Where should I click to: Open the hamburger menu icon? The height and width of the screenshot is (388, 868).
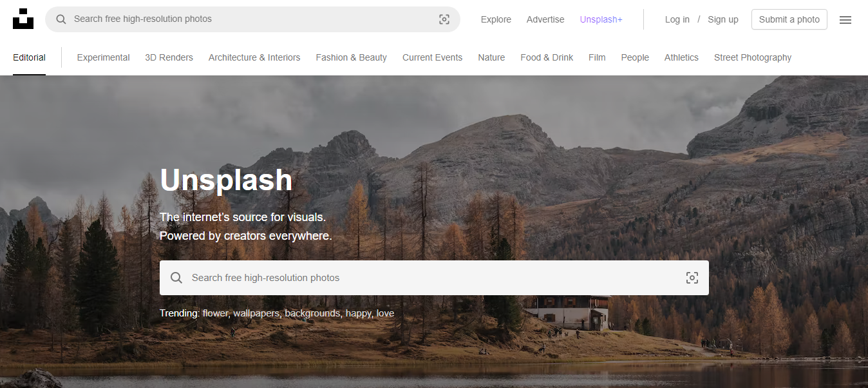(x=845, y=20)
